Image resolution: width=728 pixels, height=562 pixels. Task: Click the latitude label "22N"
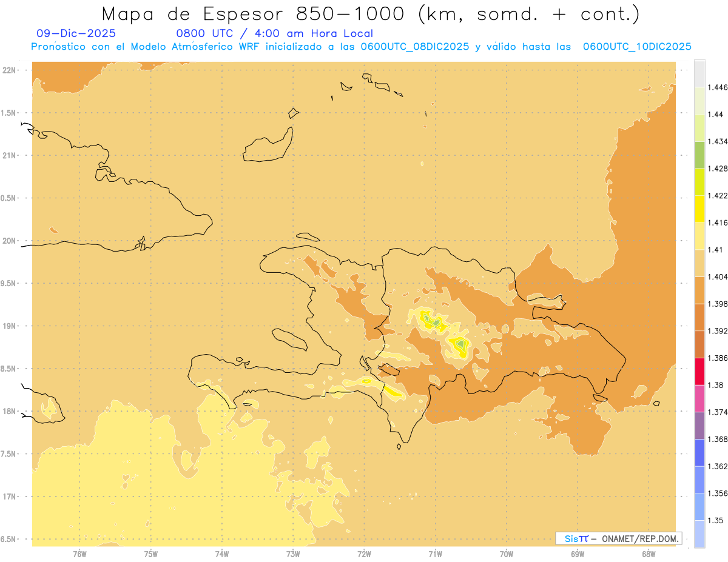click(x=10, y=70)
